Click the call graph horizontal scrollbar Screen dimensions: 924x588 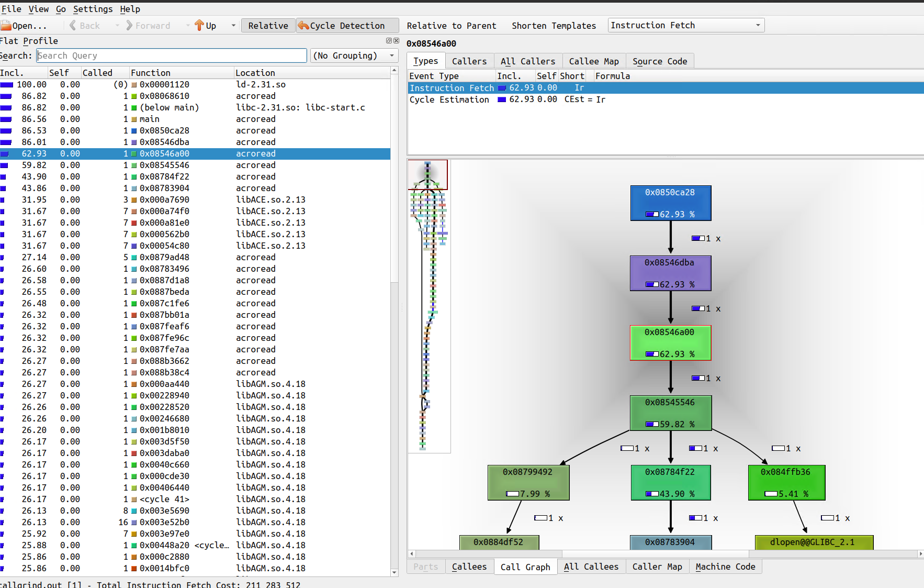click(656, 553)
